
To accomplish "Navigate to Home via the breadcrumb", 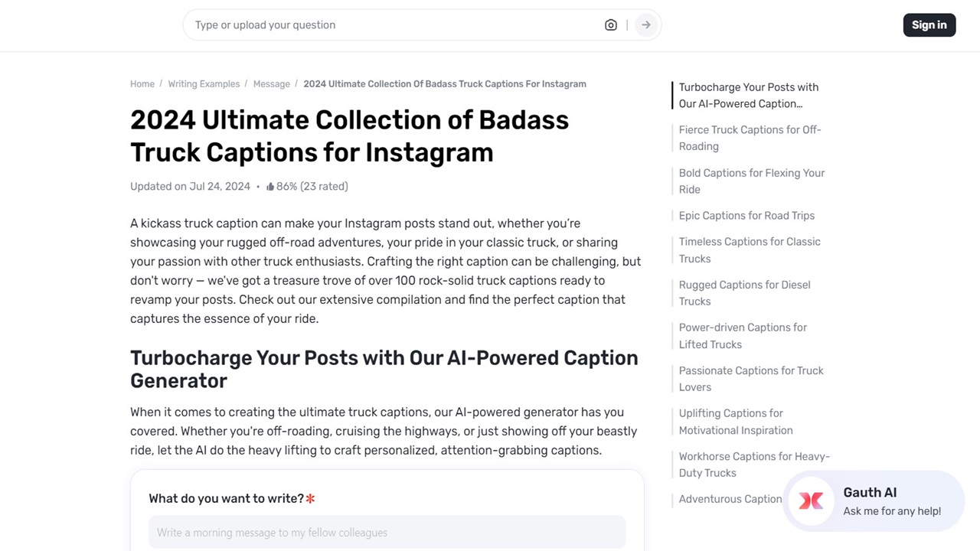I will pos(142,83).
